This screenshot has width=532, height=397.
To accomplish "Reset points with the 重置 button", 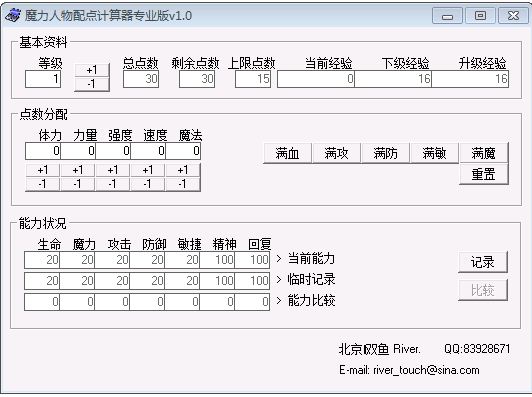I will (x=483, y=174).
